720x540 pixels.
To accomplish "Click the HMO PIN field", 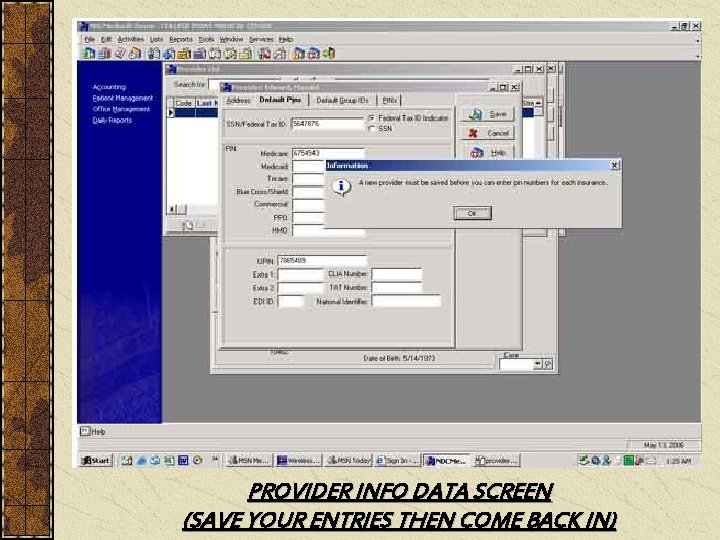I will 328,231.
